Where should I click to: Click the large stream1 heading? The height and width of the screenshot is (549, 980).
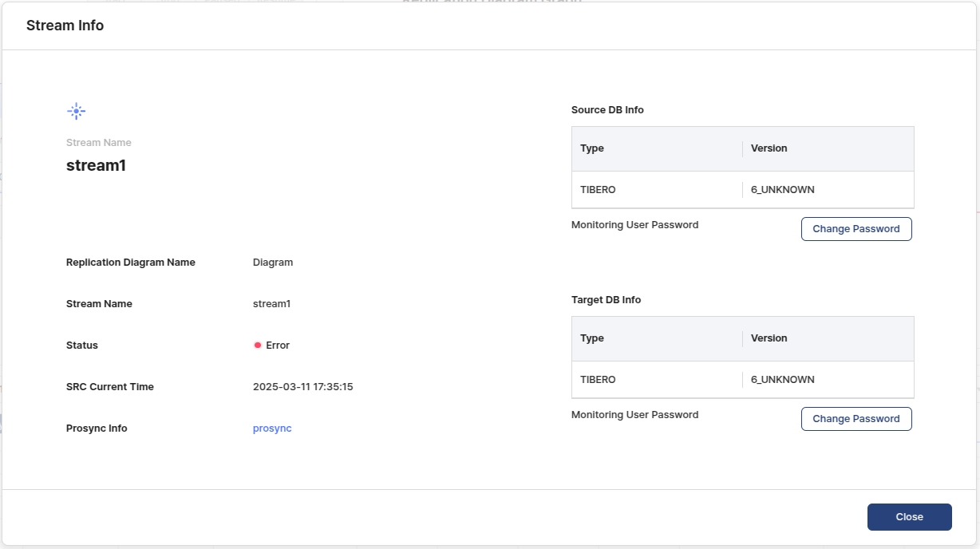click(x=96, y=166)
